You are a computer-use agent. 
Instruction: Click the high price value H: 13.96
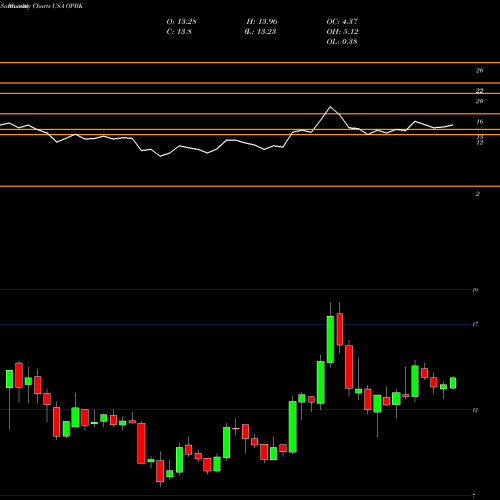262,22
